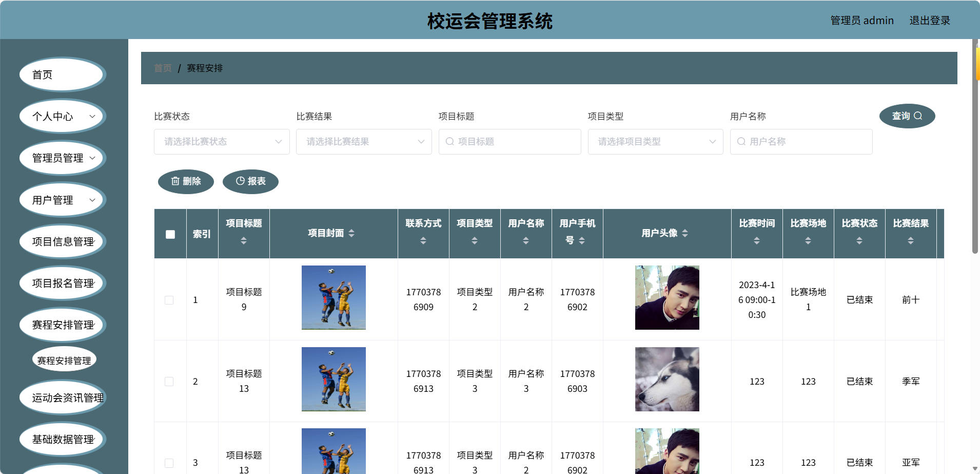The height and width of the screenshot is (474, 980).
Task: Click the search icon in 用户名称 field
Action: (x=741, y=141)
